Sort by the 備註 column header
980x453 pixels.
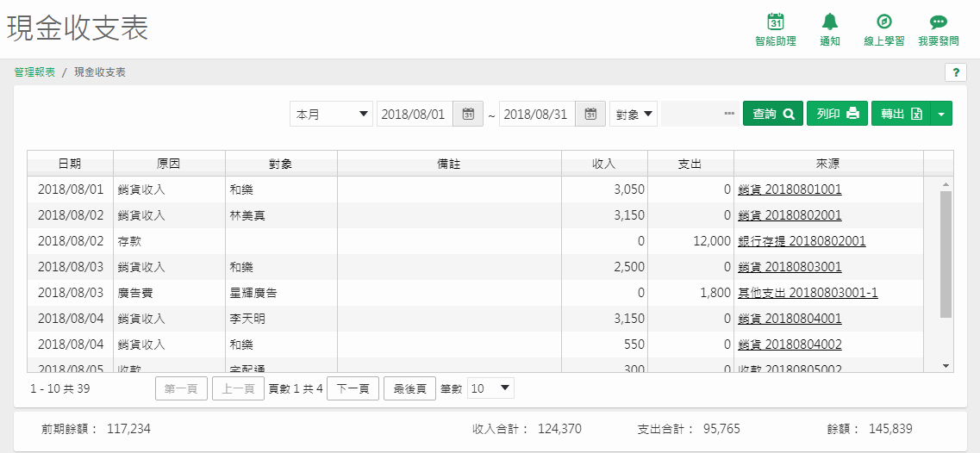449,164
